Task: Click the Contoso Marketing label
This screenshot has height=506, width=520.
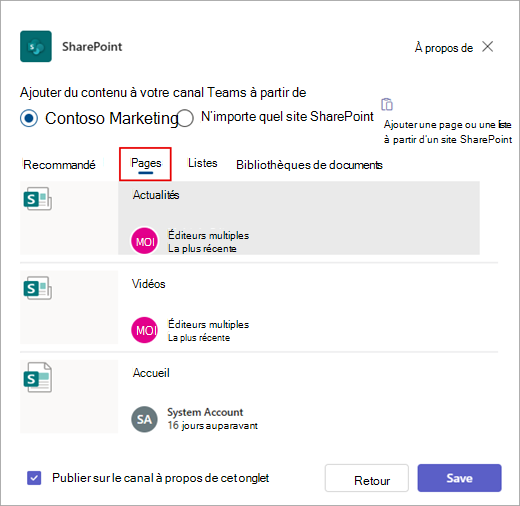Action: click(112, 118)
